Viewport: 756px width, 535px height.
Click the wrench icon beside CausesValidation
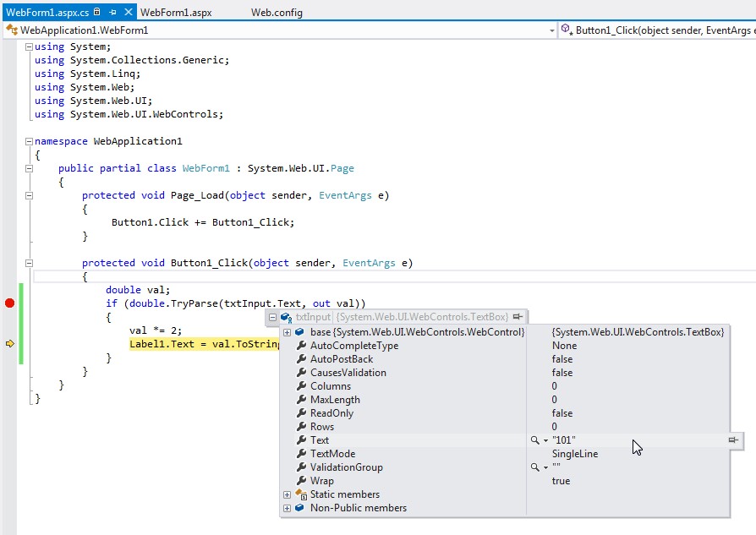[x=301, y=373]
